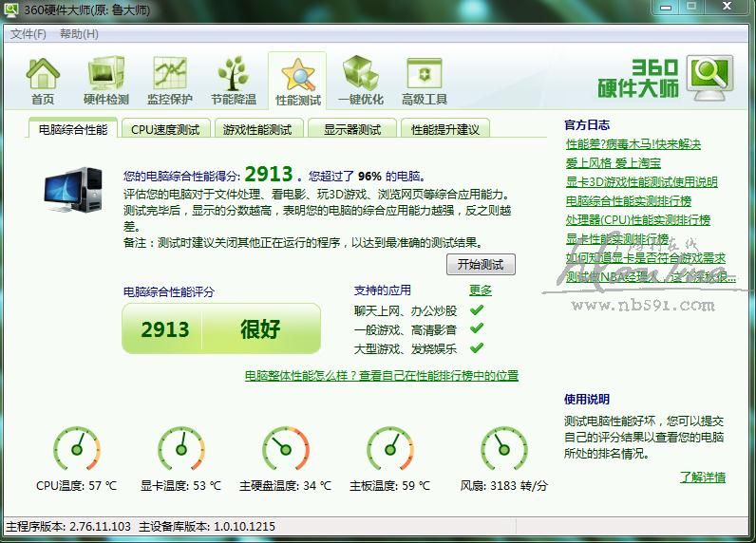Open the 首页 home icon

pyautogui.click(x=43, y=80)
